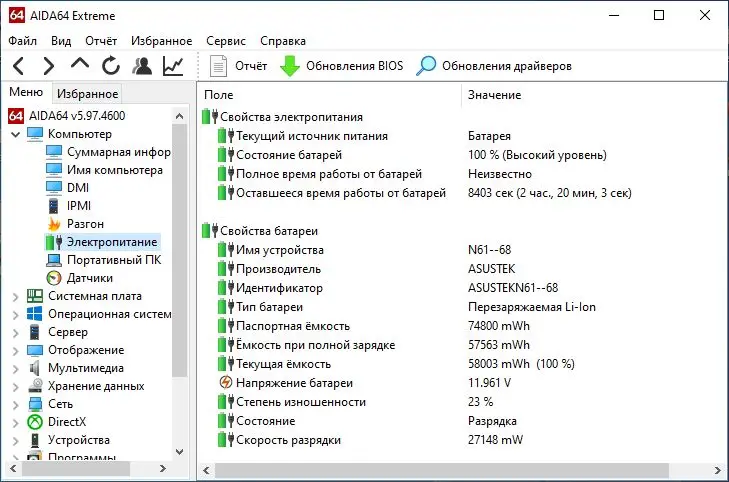
Task: Click the magnifier Обновления драйверов icon
Action: 426,66
